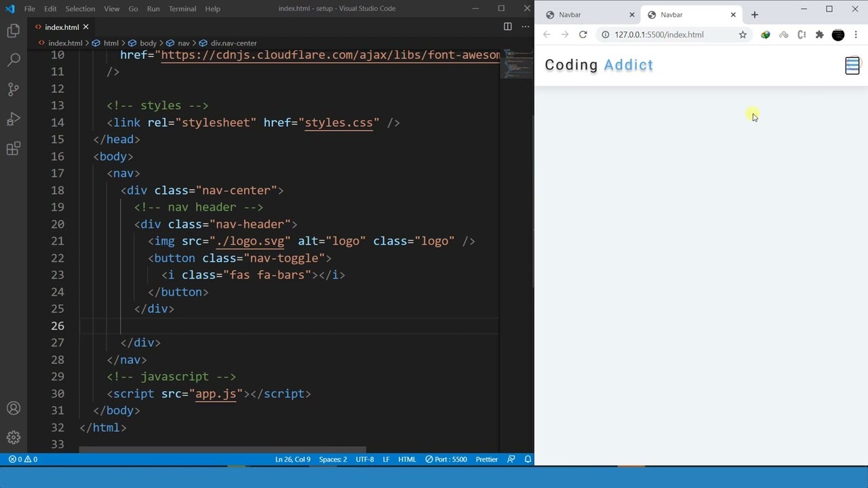Open the View menu
The image size is (868, 488).
pyautogui.click(x=112, y=8)
